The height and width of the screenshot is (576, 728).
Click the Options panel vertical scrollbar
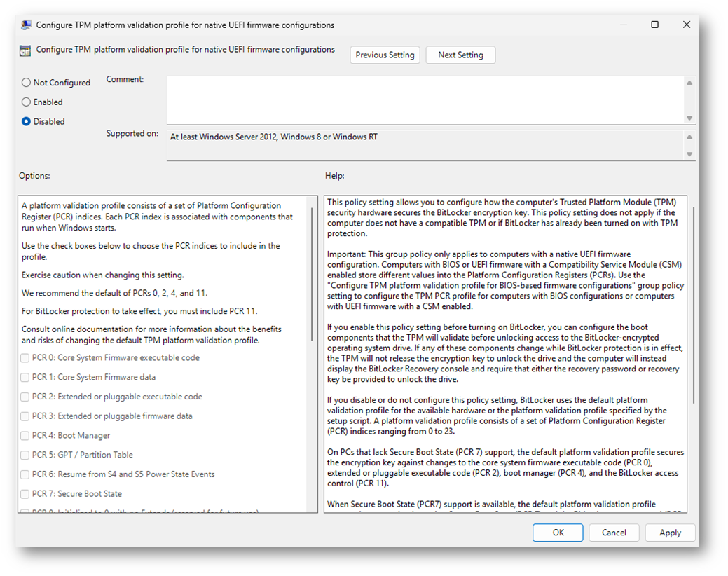[313, 273]
